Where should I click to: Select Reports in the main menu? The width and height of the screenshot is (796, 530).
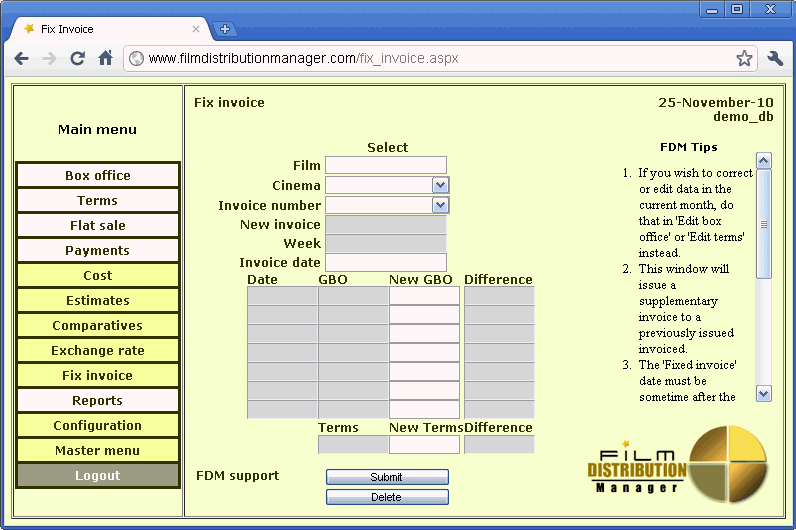click(98, 400)
